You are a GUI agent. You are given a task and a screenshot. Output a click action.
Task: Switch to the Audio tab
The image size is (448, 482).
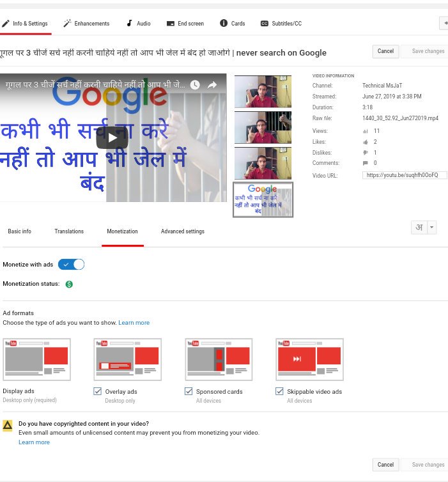click(139, 24)
